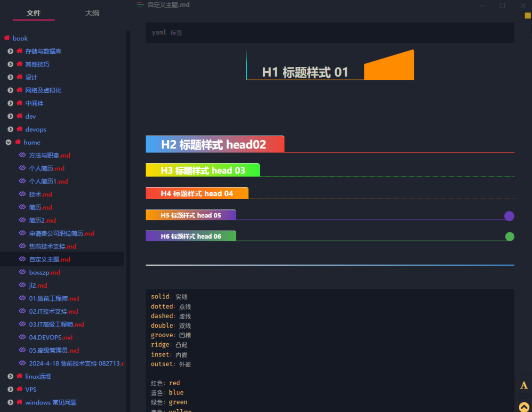
Task: Click the book home icon
Action: [7, 38]
